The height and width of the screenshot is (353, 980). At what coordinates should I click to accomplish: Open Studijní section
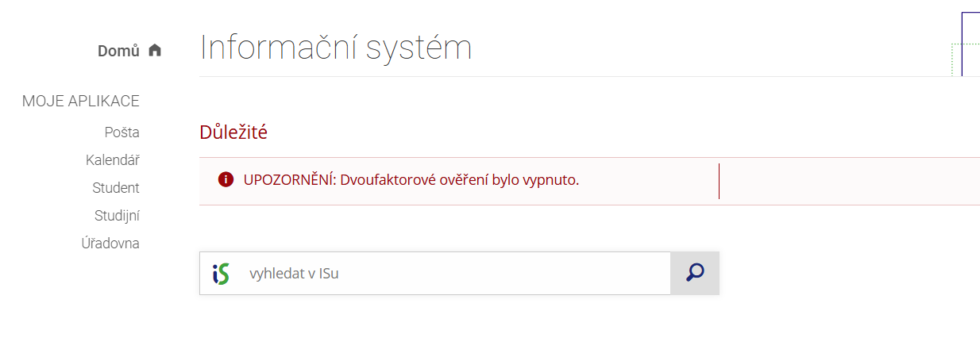click(x=117, y=216)
